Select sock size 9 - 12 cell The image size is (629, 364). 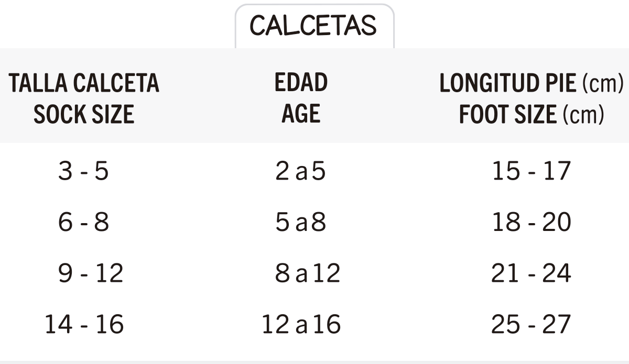click(x=91, y=273)
